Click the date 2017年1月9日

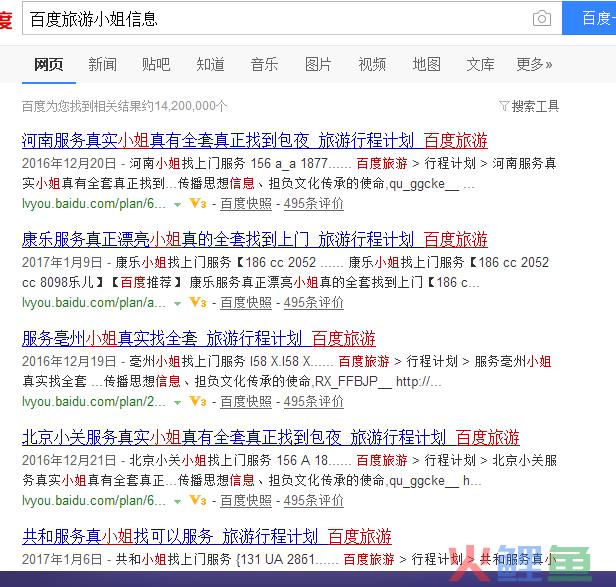[x=62, y=262]
